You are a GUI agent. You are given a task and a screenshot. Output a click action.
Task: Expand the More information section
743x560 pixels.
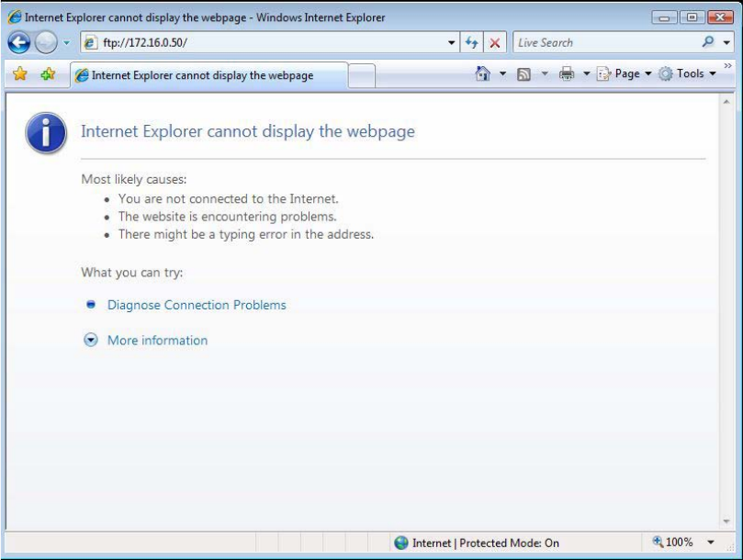157,341
